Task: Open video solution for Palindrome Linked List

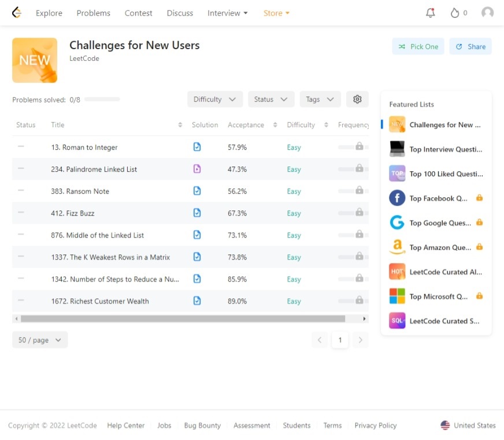Action: tap(197, 169)
